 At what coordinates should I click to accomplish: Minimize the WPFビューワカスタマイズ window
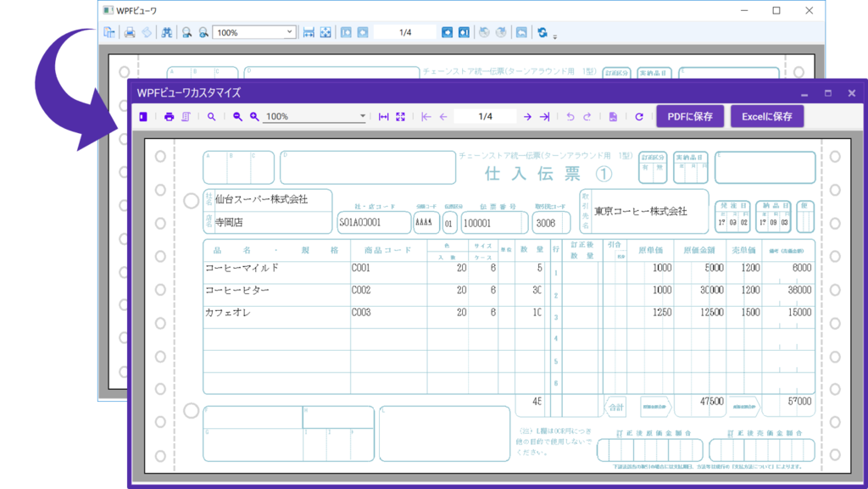click(x=804, y=93)
